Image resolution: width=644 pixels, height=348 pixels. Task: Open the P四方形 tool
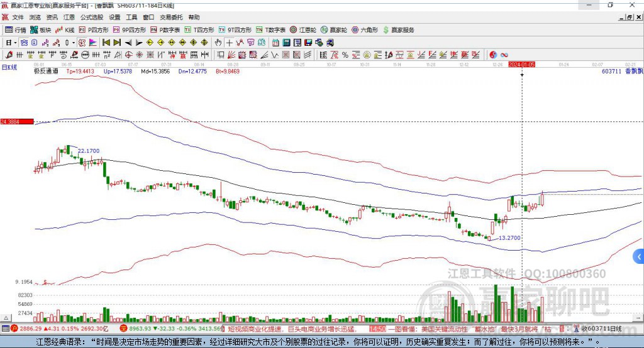pyautogui.click(x=94, y=30)
